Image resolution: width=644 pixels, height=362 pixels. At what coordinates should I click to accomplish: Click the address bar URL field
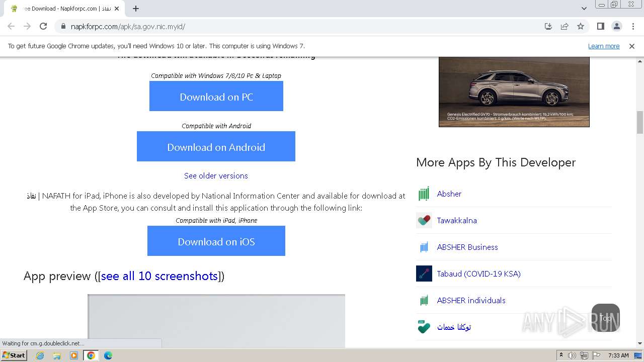[x=302, y=27]
